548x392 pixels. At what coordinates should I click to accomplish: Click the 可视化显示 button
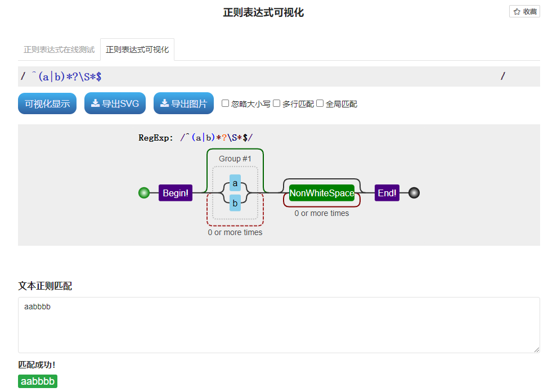click(x=47, y=103)
